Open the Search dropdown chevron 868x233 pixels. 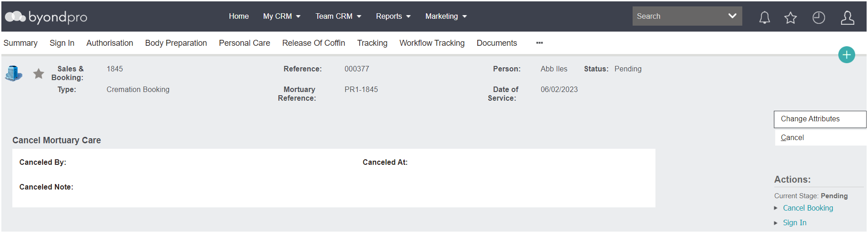[x=732, y=16]
